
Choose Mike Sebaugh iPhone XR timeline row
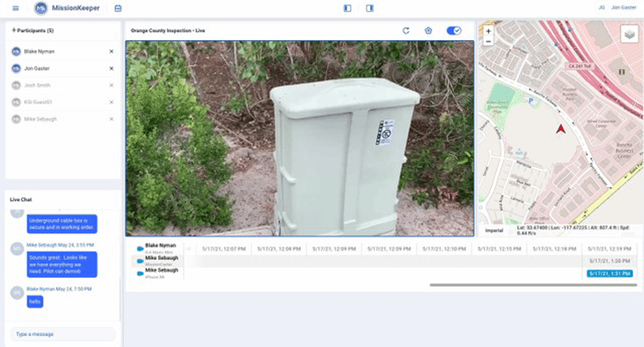click(x=160, y=273)
